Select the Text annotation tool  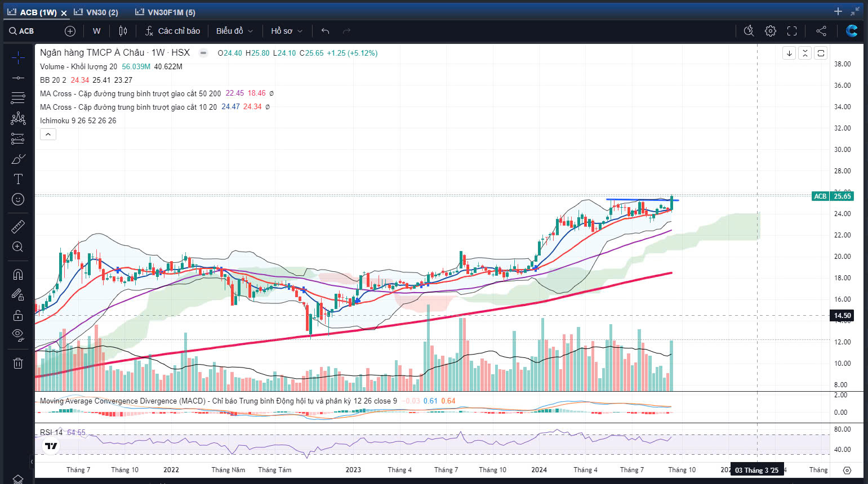coord(18,179)
